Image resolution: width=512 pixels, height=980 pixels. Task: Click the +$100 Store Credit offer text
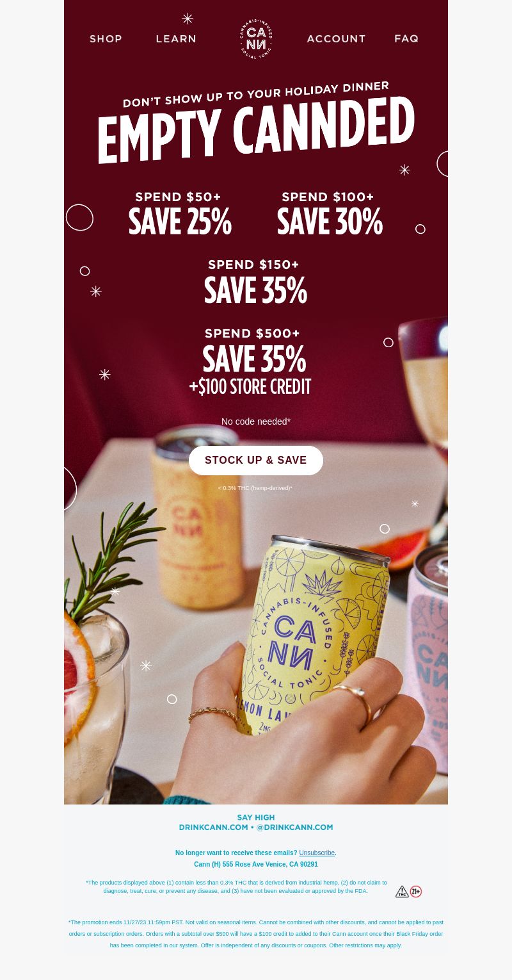(250, 387)
